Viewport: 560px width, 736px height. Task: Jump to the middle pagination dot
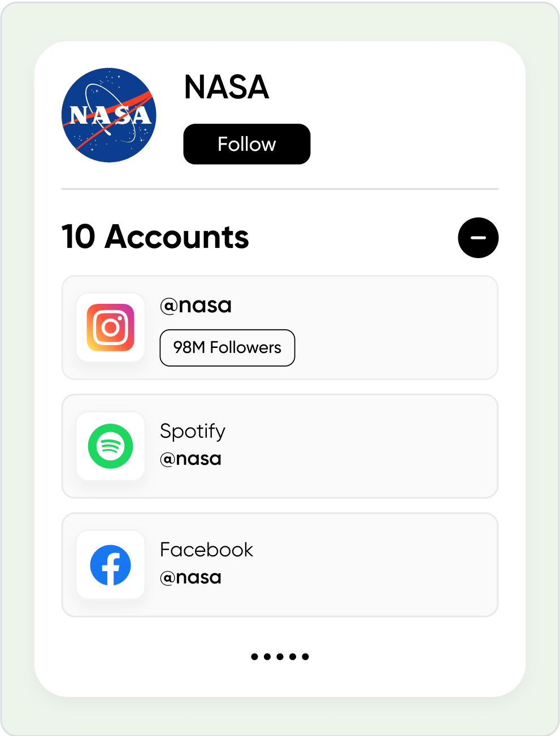(x=280, y=656)
